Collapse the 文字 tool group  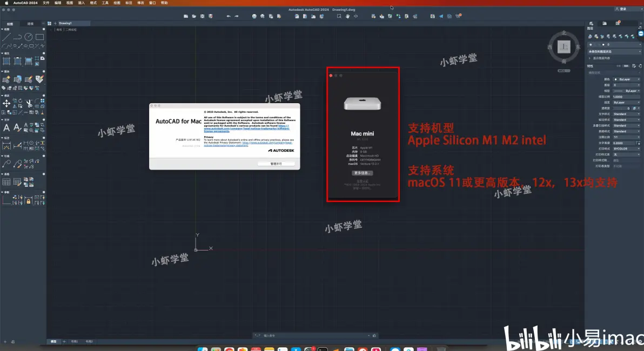[x=2, y=120]
